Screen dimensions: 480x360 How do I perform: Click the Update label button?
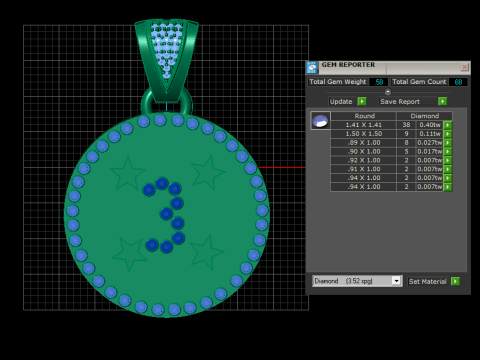click(341, 101)
